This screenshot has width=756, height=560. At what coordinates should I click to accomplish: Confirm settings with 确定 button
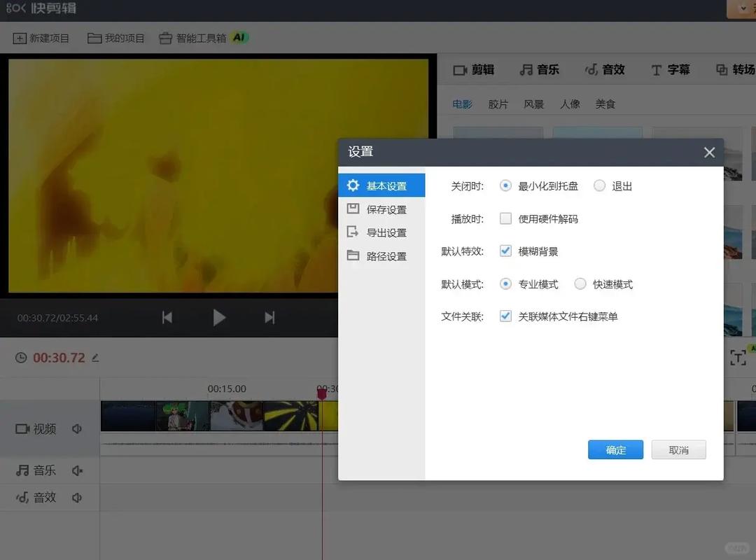coord(615,449)
